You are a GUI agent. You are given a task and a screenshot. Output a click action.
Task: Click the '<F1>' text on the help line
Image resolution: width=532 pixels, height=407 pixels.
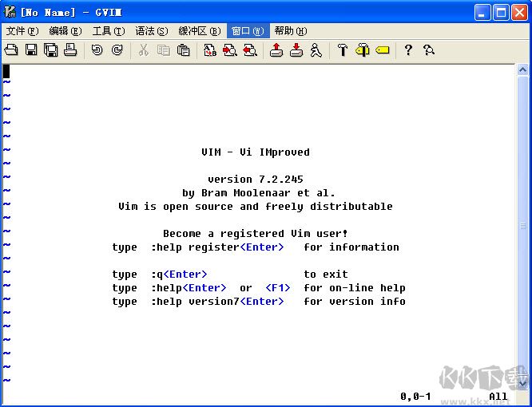(278, 288)
